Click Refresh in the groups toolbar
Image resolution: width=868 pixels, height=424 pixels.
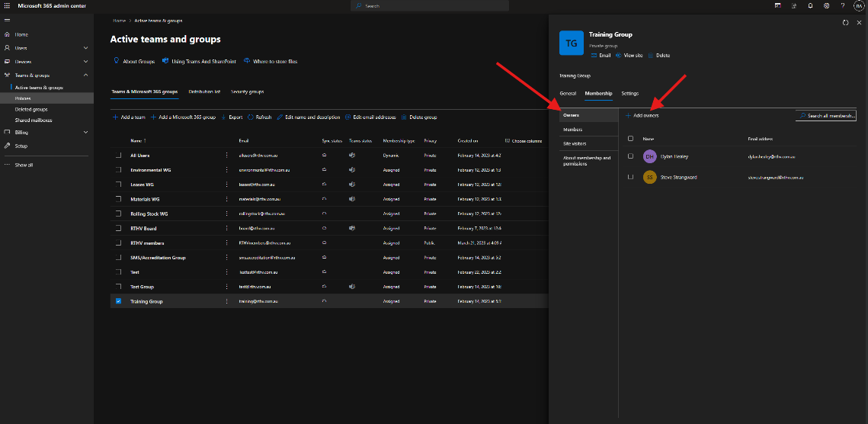coord(260,117)
